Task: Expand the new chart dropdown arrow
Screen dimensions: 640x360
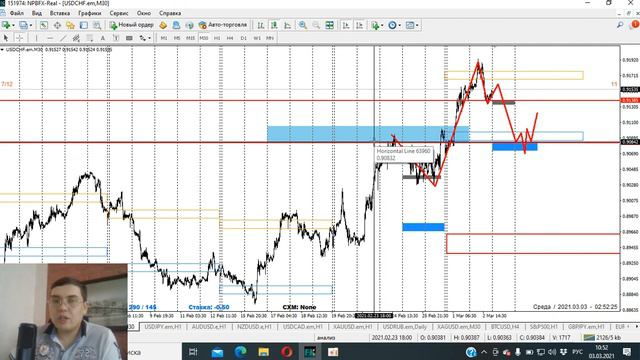Action: [x=13, y=25]
